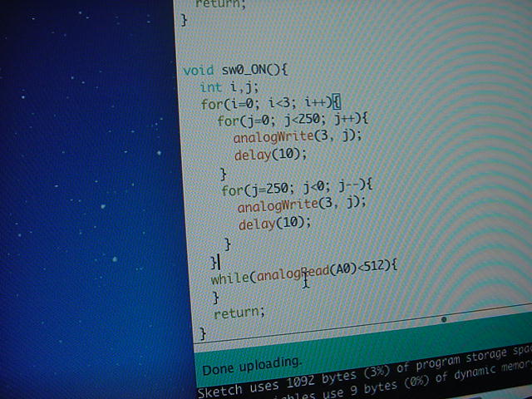532x399 pixels.
Task: Click the 'while(analogRead(A0)<512){' line
Action: (303, 273)
